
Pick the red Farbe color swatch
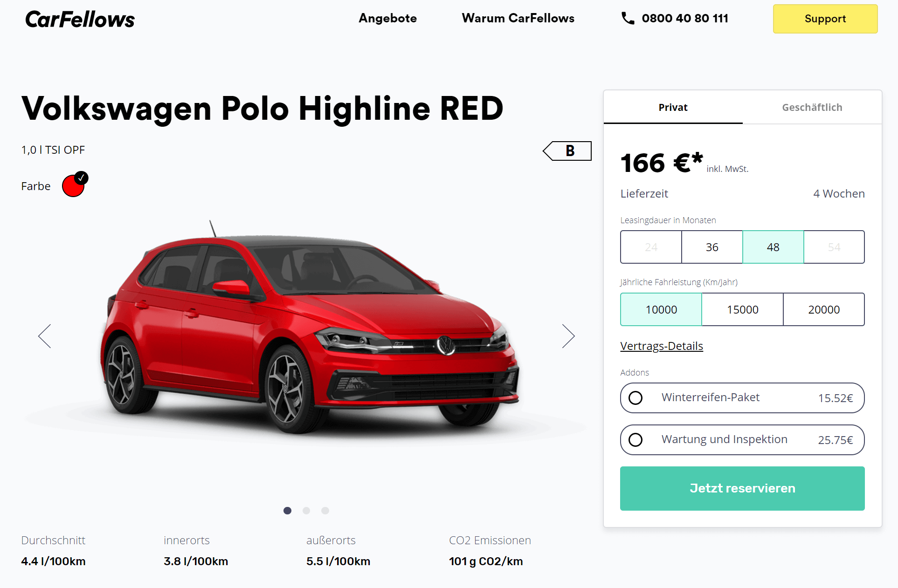[x=74, y=185]
